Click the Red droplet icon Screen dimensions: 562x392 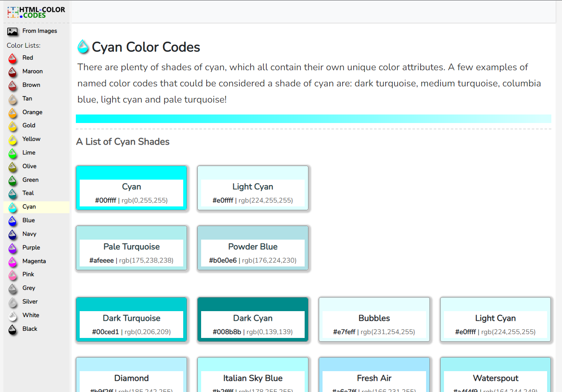click(x=13, y=58)
